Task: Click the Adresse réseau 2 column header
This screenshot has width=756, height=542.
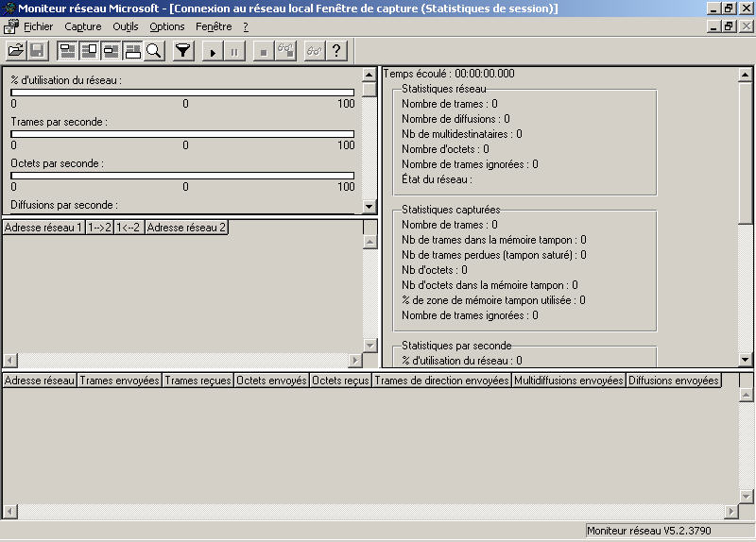Action: tap(186, 228)
